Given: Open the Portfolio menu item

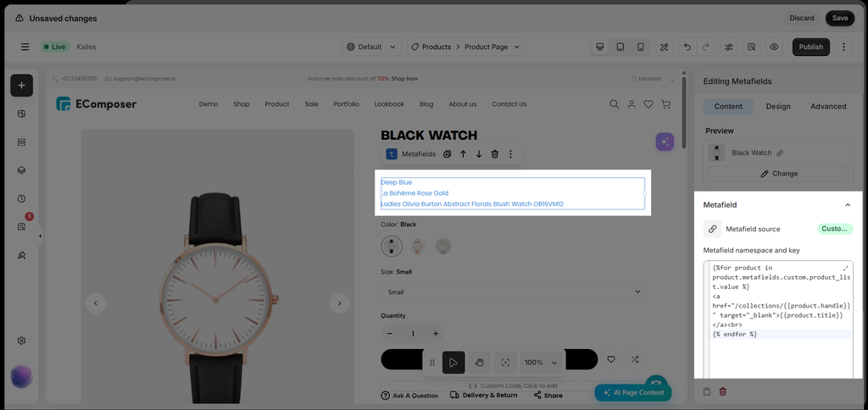Looking at the screenshot, I should point(346,104).
